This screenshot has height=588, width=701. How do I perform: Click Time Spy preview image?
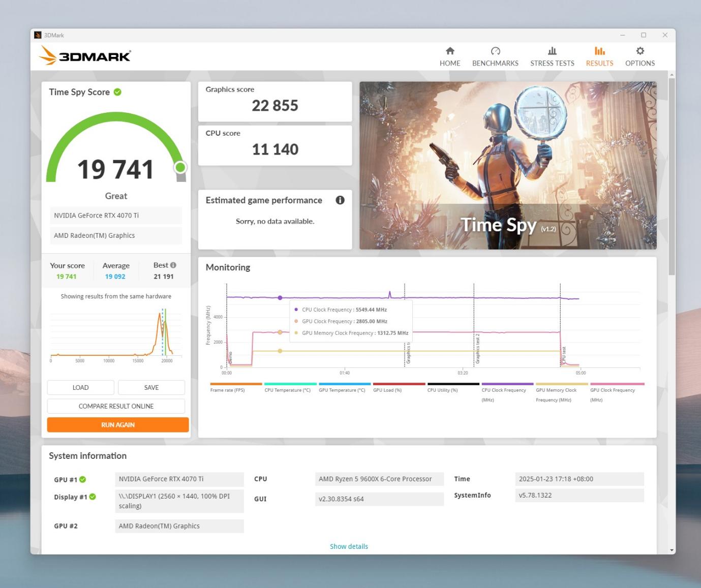508,166
